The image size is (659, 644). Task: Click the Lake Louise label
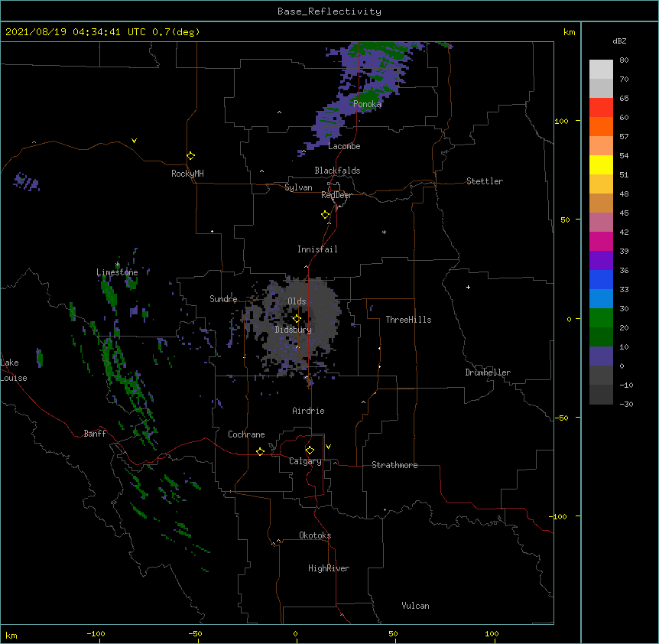coord(14,370)
